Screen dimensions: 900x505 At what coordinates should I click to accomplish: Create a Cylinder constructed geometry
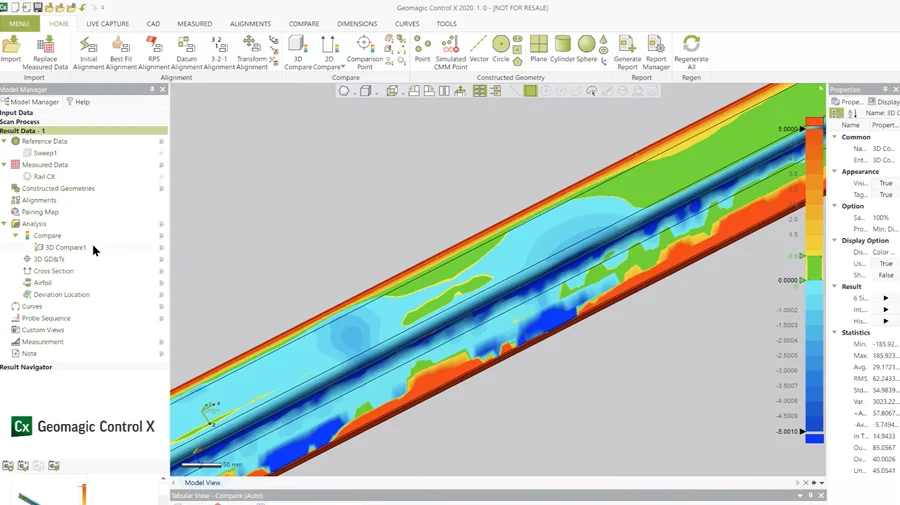click(x=563, y=49)
